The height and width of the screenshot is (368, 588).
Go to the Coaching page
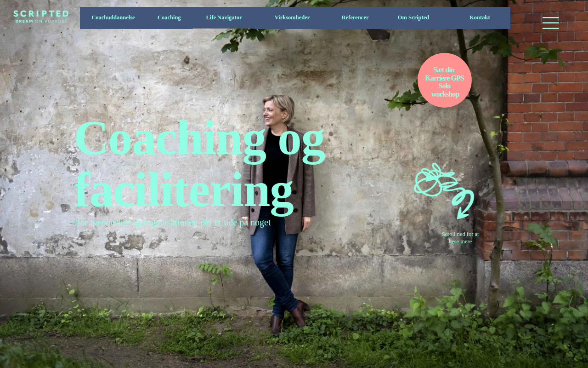[x=169, y=17]
